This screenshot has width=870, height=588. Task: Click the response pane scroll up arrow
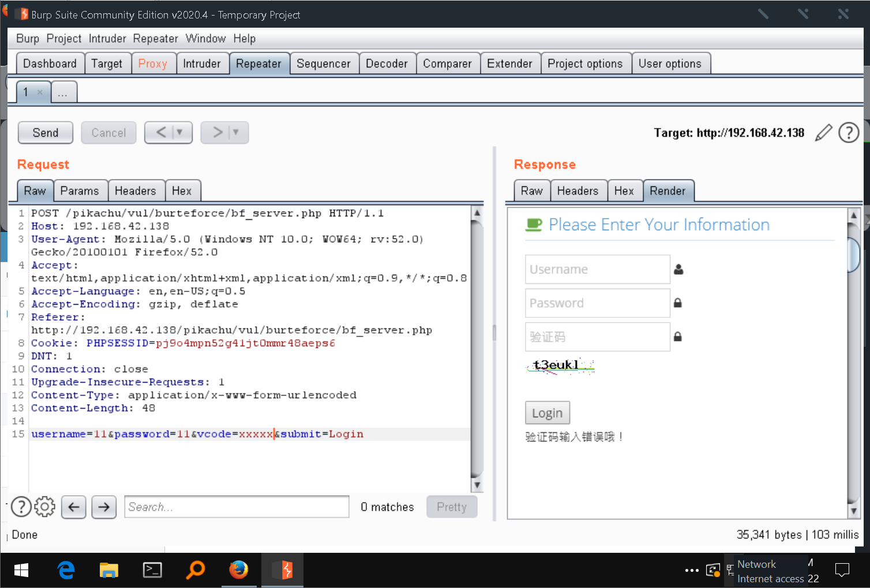pos(854,216)
